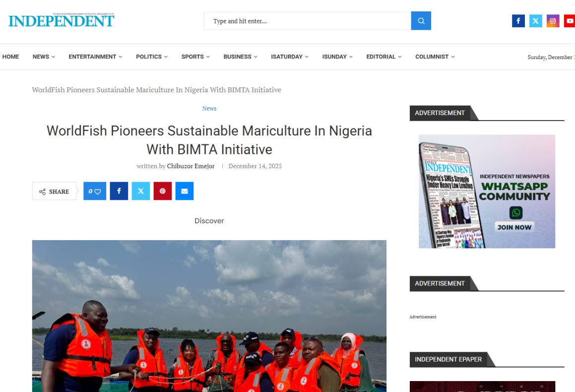Click the Independent logo

coord(62,21)
